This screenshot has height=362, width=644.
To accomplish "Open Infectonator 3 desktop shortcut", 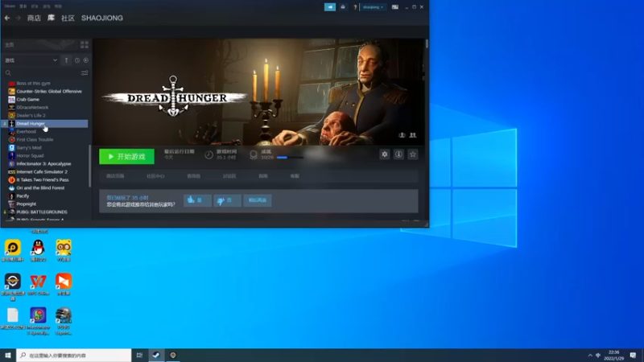I will [38, 321].
